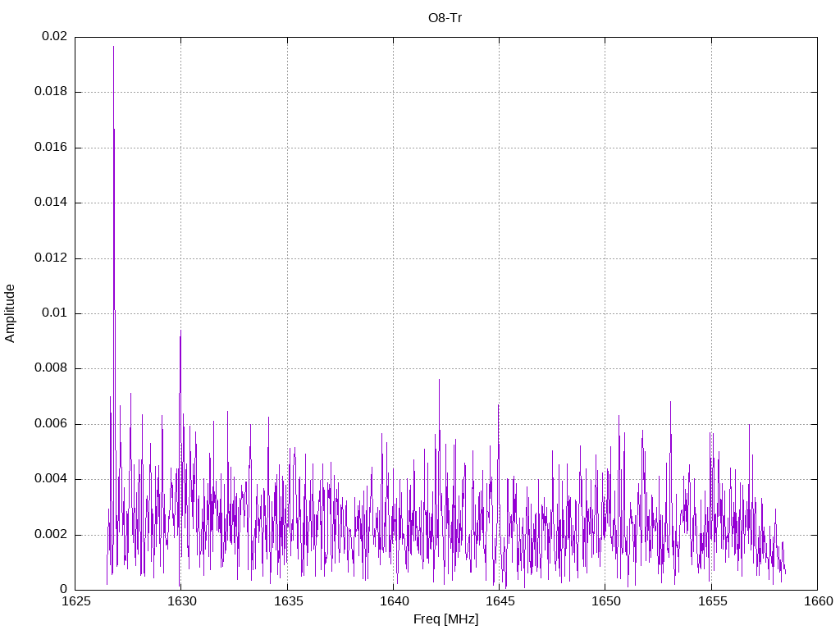Image resolution: width=840 pixels, height=630 pixels.
Task: Click the 1645 x-axis tick label
Action: [x=499, y=602]
